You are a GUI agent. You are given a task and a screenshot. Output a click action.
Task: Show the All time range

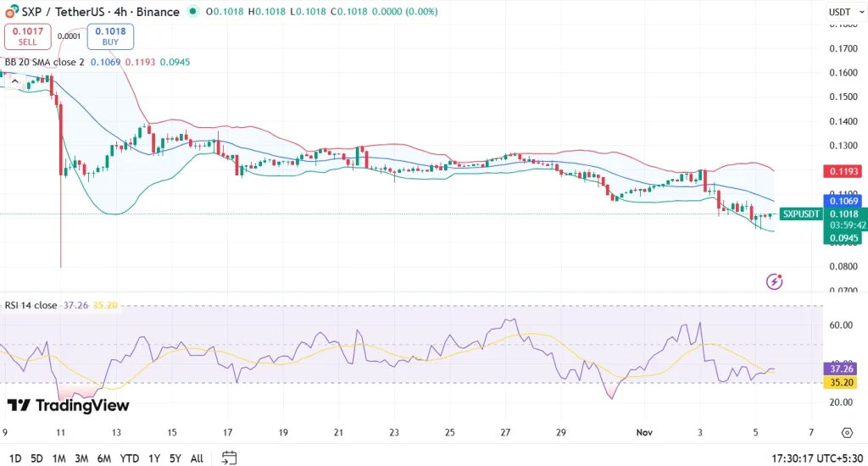(x=197, y=458)
